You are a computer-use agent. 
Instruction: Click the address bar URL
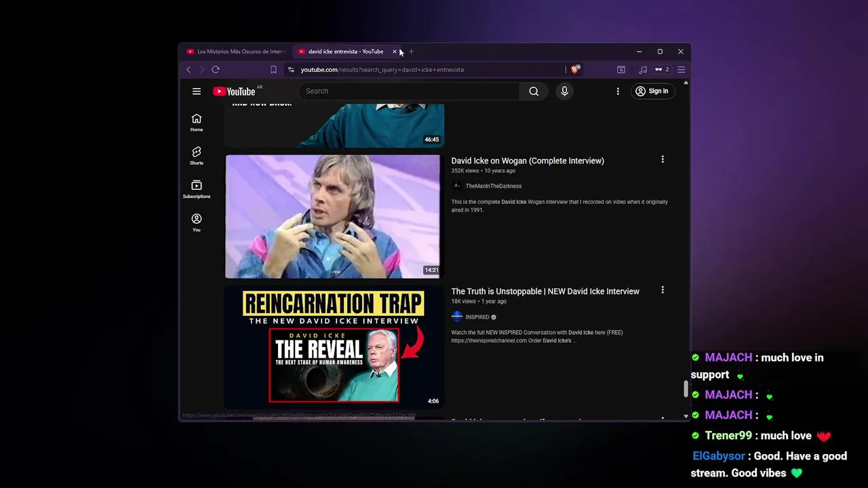pos(382,70)
